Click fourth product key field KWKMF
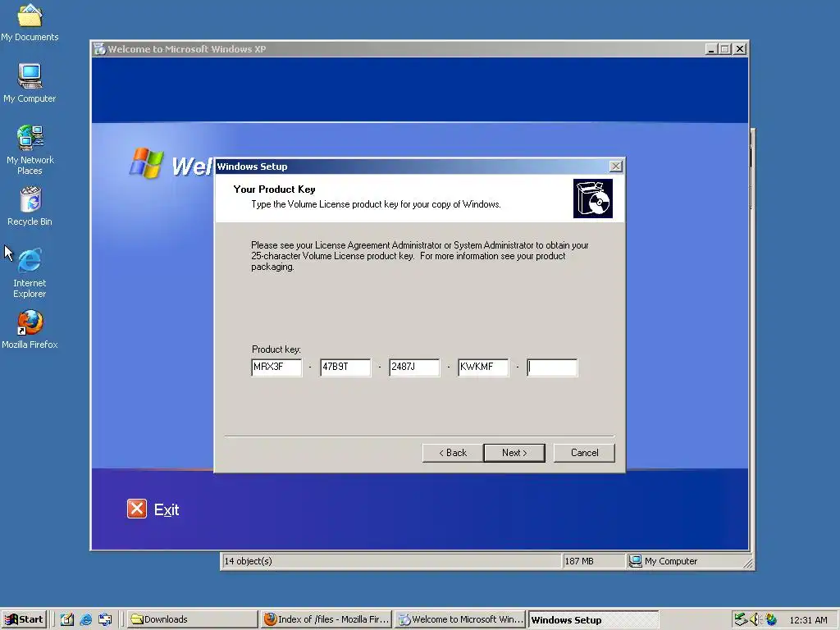 [483, 367]
